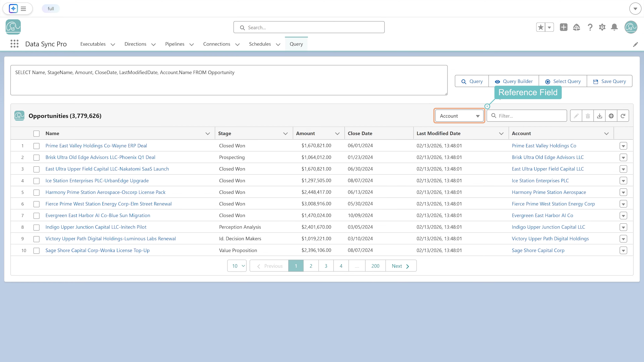Check the Fierce Prime West Station row checkbox

[36, 204]
